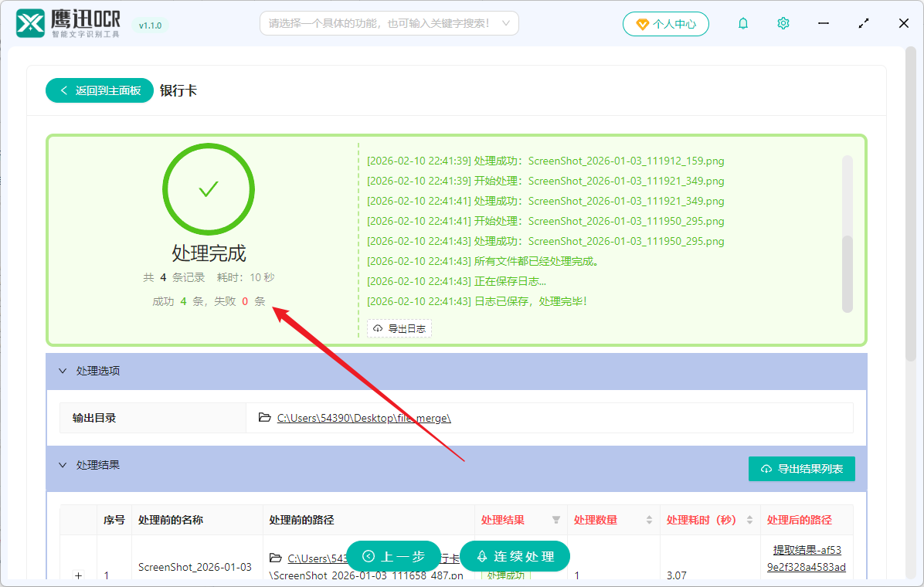
Task: Export the log via 导出日志
Action: [399, 327]
